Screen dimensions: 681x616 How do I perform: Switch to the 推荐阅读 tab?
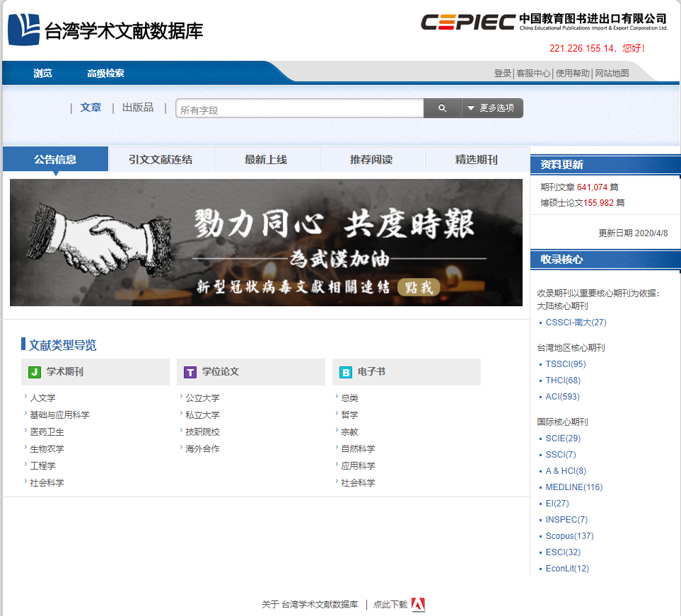(x=372, y=159)
